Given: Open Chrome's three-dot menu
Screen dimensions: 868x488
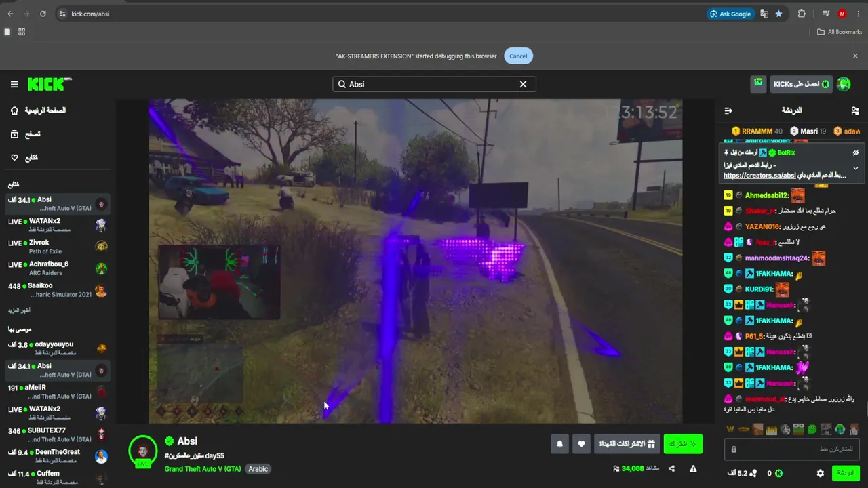Looking at the screenshot, I should (x=858, y=14).
